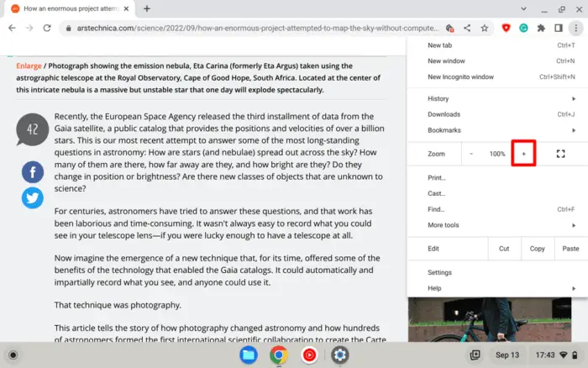Open the Sep 13 calendar date
The height and width of the screenshot is (368, 588).
507,355
